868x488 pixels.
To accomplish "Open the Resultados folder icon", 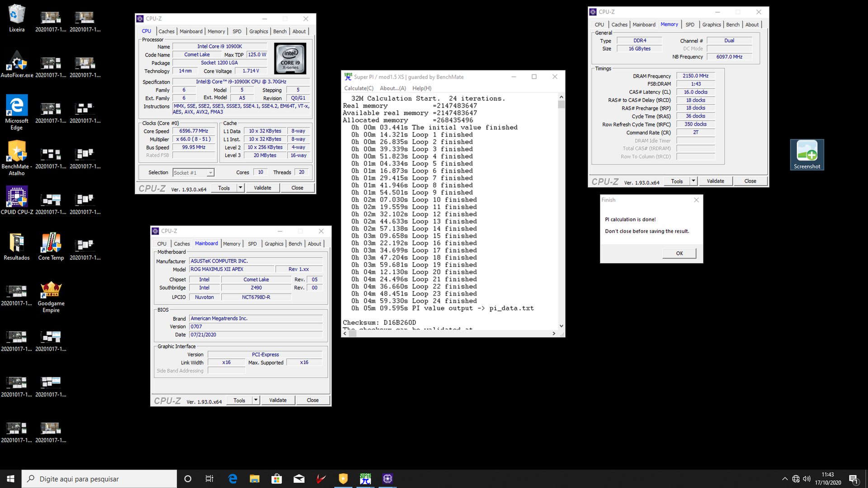I will (x=17, y=246).
